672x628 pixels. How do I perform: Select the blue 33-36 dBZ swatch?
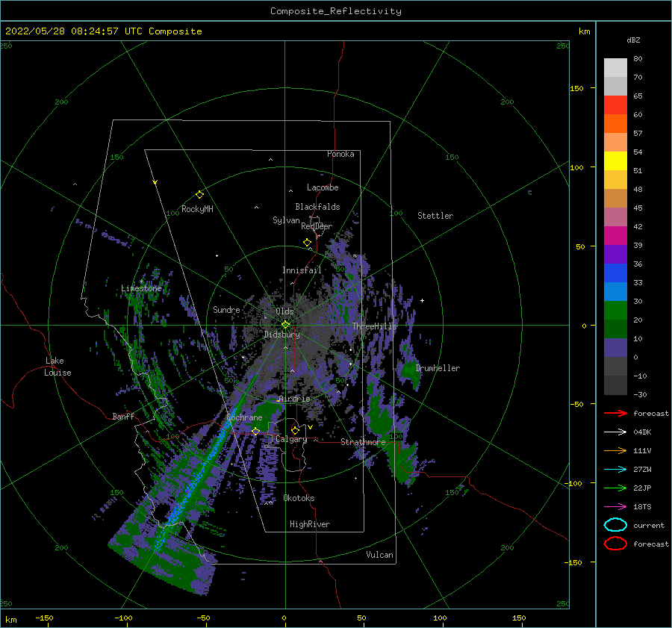pos(615,273)
